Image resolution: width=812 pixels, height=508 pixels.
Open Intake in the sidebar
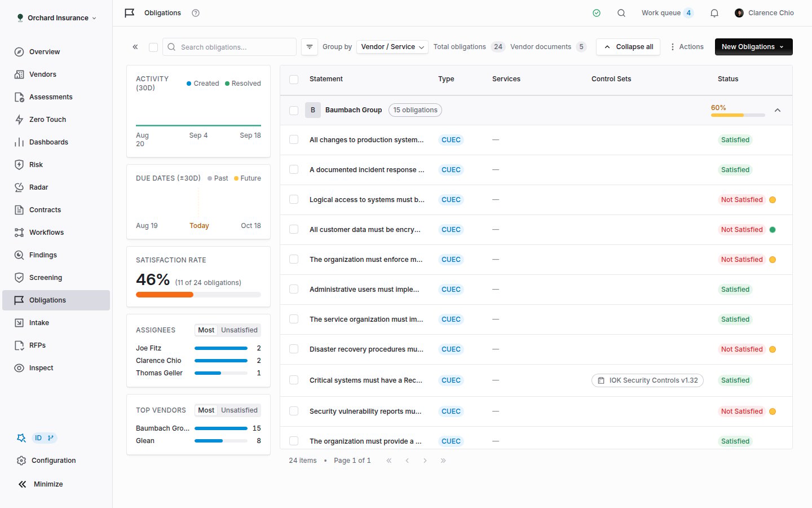(56, 323)
